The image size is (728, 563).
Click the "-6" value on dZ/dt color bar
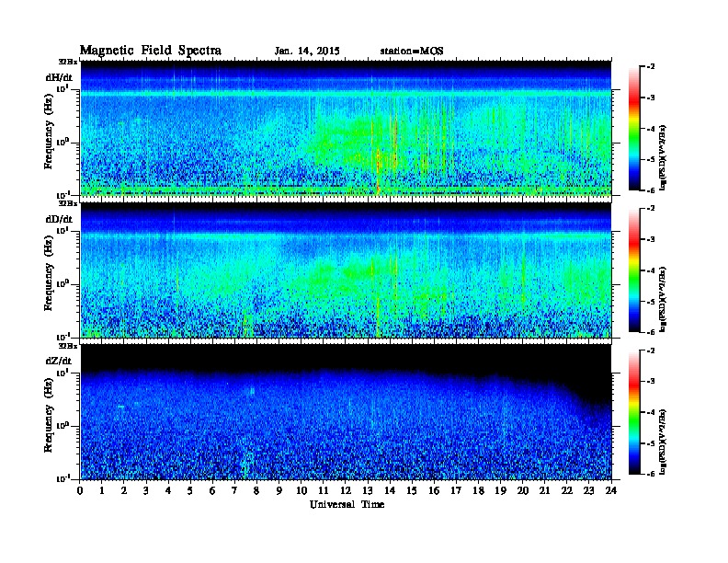pos(651,475)
